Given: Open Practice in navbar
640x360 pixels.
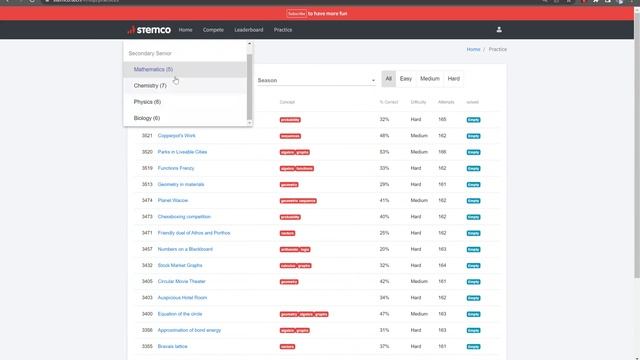Looking at the screenshot, I should (283, 30).
